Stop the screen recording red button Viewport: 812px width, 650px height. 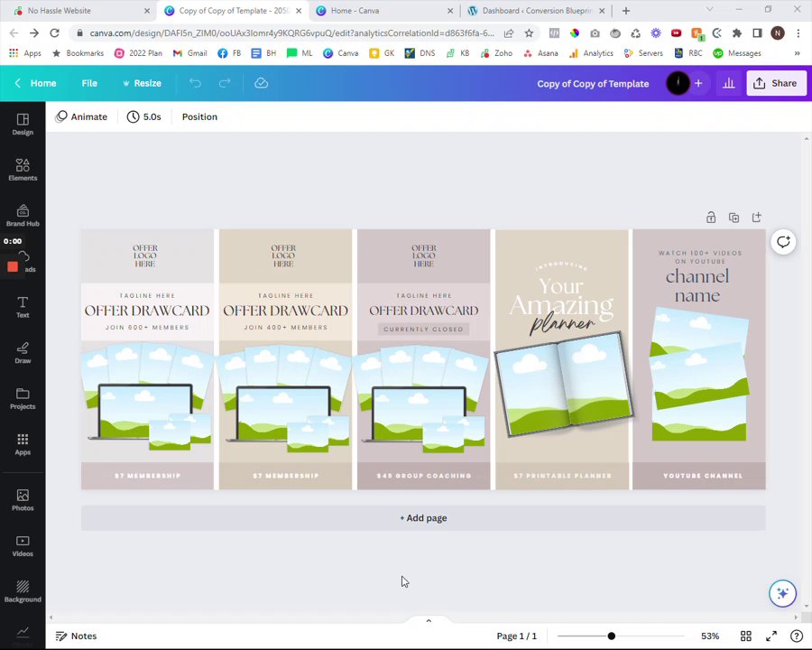point(13,266)
